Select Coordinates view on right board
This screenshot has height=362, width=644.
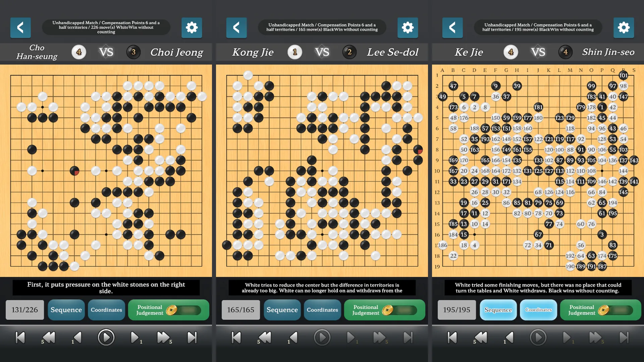click(538, 310)
